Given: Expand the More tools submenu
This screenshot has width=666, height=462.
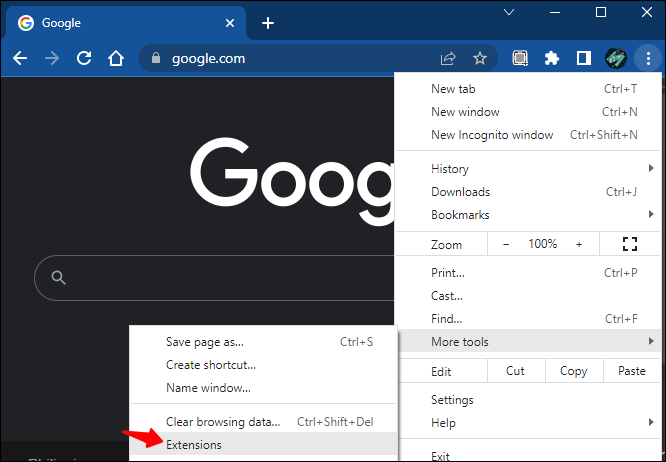Looking at the screenshot, I should coord(528,341).
